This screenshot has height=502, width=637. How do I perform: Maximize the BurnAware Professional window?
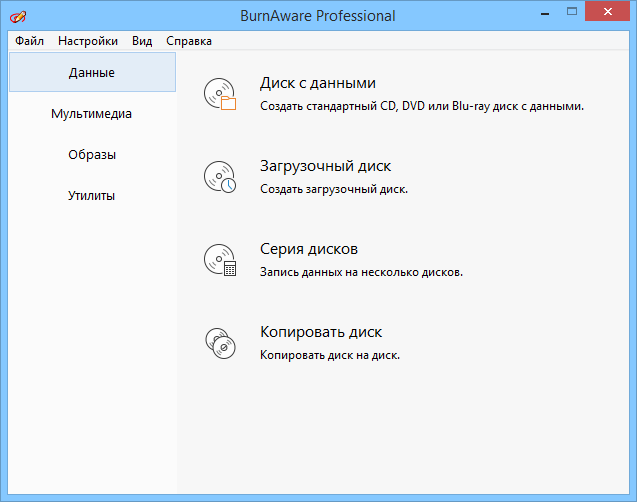tap(570, 15)
